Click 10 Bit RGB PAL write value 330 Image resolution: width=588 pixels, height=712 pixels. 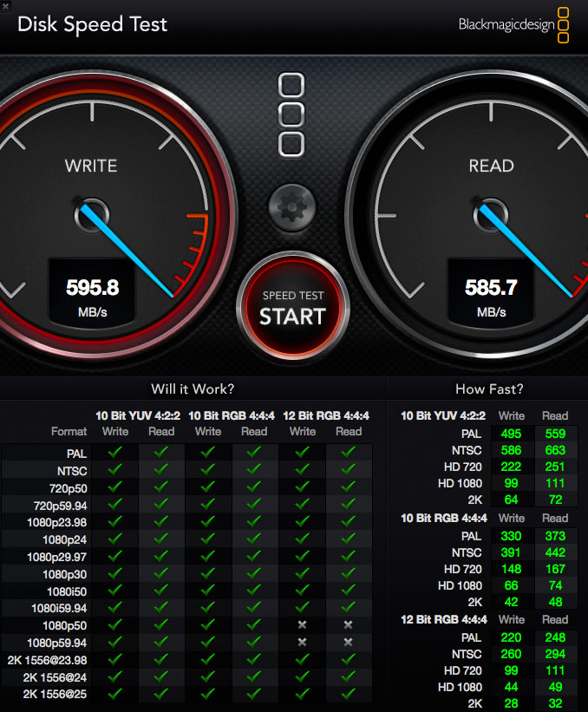(x=511, y=536)
